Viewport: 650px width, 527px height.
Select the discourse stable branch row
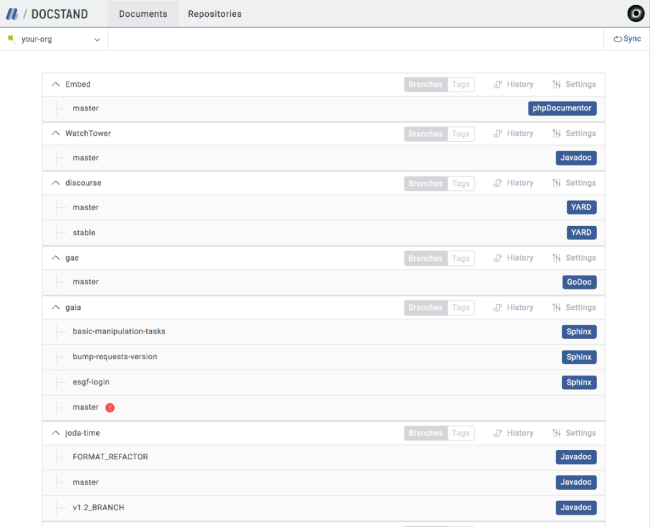point(324,233)
